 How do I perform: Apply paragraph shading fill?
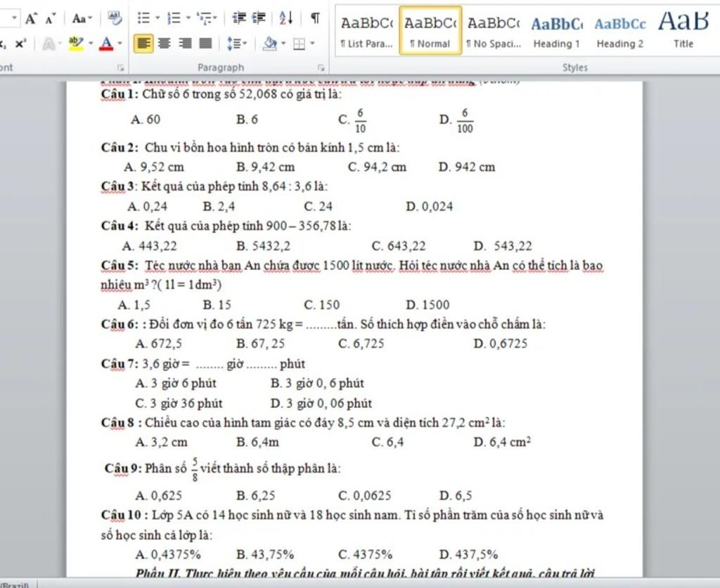270,44
